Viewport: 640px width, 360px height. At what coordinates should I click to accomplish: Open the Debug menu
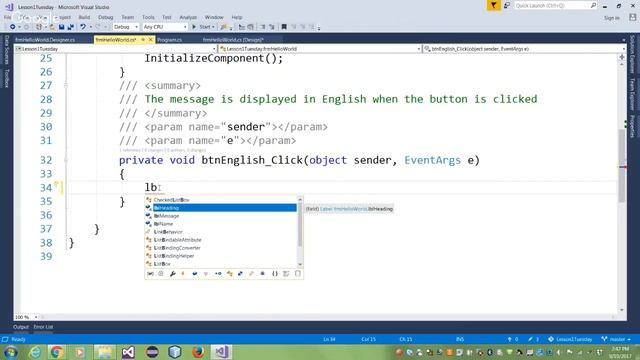click(105, 17)
